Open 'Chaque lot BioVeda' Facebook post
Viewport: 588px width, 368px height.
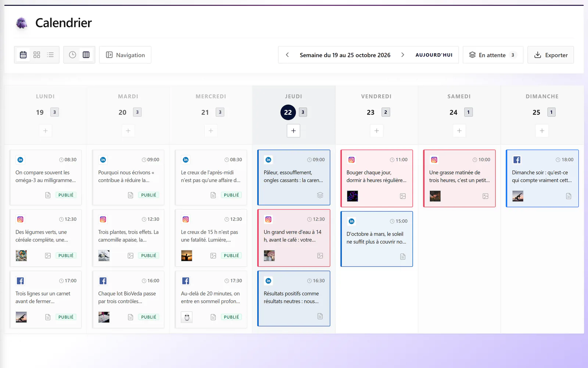[x=128, y=299]
